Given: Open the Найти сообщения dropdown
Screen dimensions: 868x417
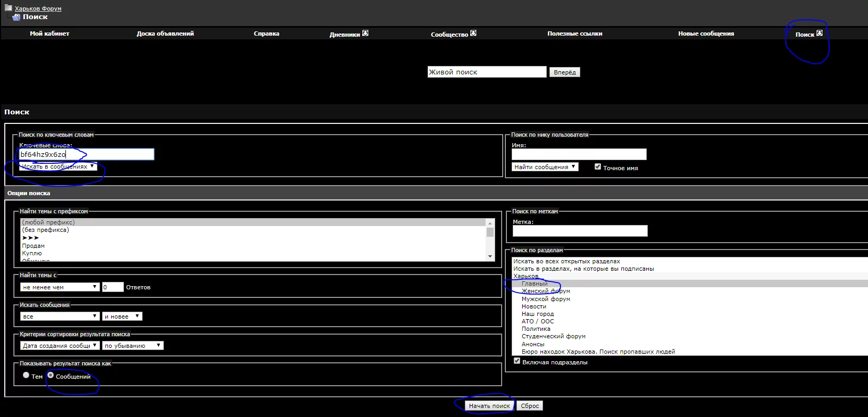Looking at the screenshot, I should pyautogui.click(x=545, y=167).
